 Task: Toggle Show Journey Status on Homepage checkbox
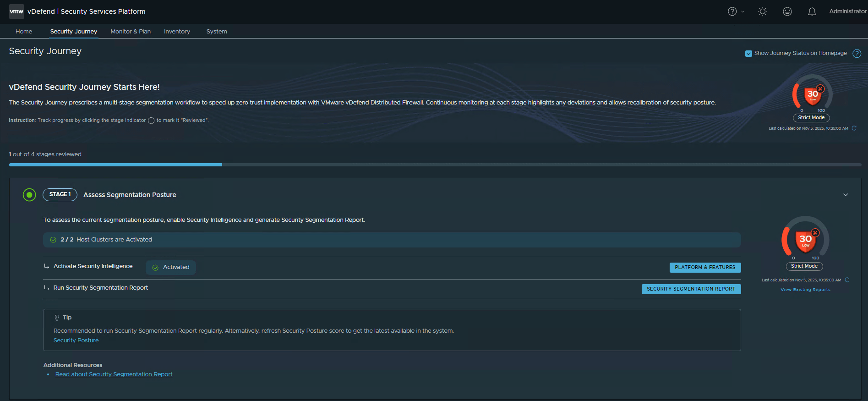748,54
